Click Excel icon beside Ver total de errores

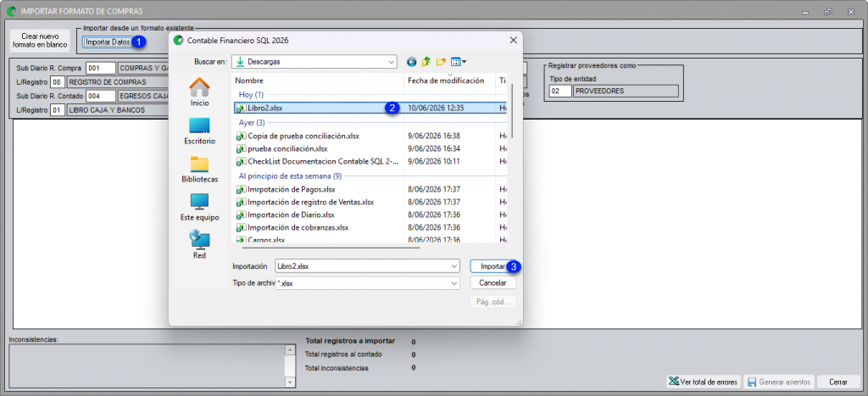pyautogui.click(x=674, y=382)
